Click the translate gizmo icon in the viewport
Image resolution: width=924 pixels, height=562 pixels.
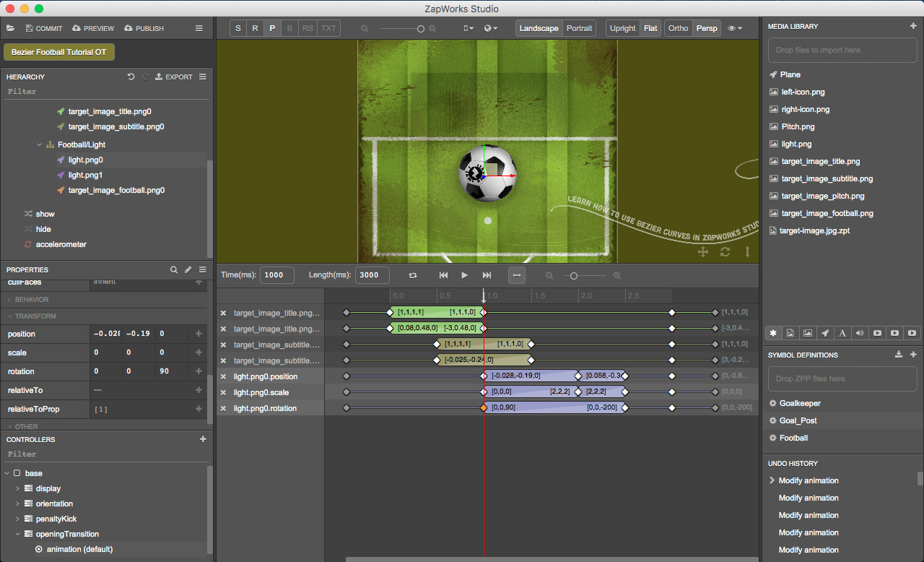point(702,251)
